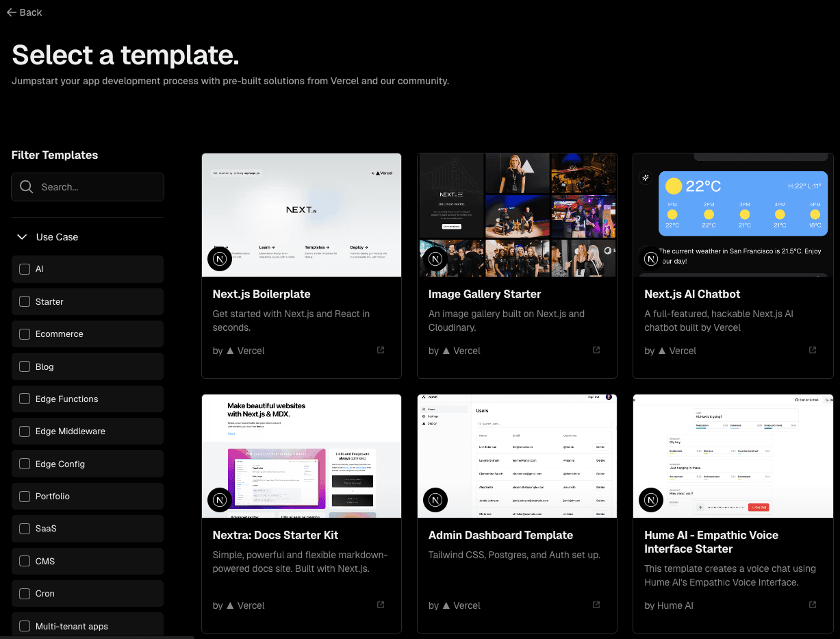Viewport: 840px width, 639px height.
Task: Click Vercel triangle logo under Admin Dashboard Template
Action: pos(446,605)
